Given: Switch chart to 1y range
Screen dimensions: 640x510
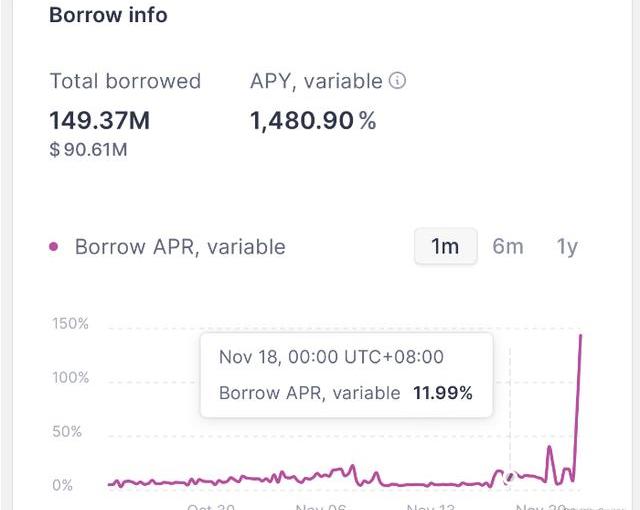Looking at the screenshot, I should click(x=567, y=246).
